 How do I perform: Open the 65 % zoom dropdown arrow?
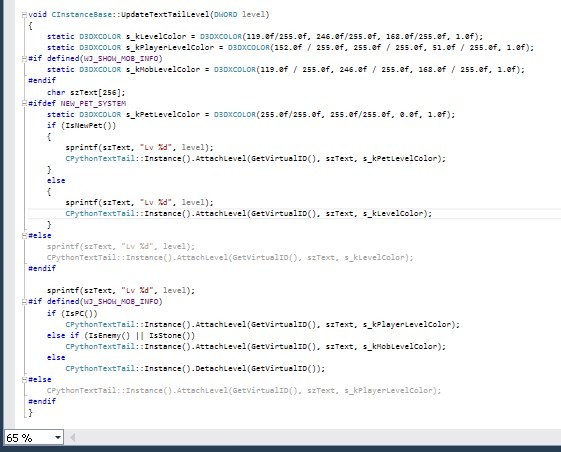57,437
